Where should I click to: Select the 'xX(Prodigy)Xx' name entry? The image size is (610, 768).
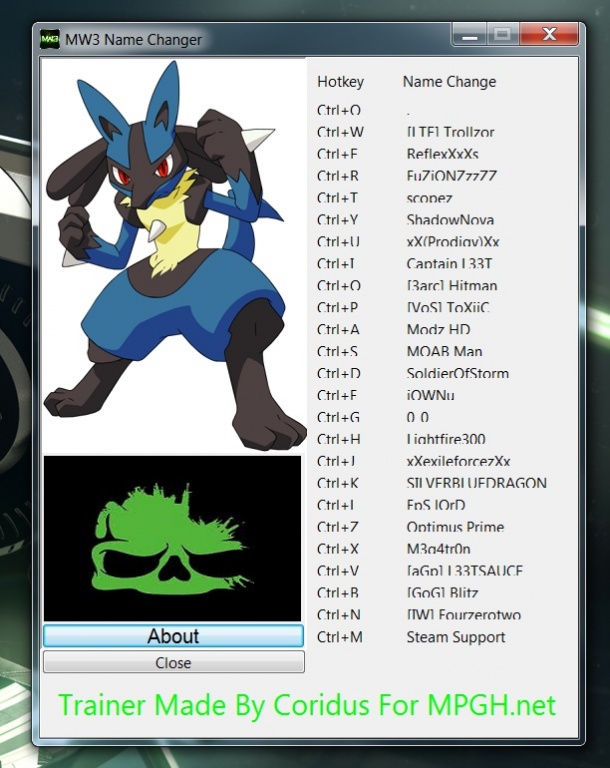tap(453, 242)
